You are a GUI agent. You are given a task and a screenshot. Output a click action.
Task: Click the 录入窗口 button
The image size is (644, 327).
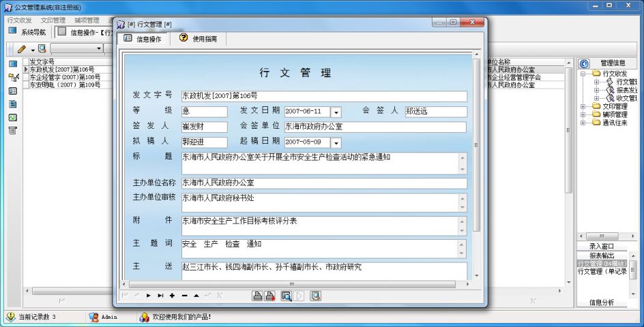602,246
